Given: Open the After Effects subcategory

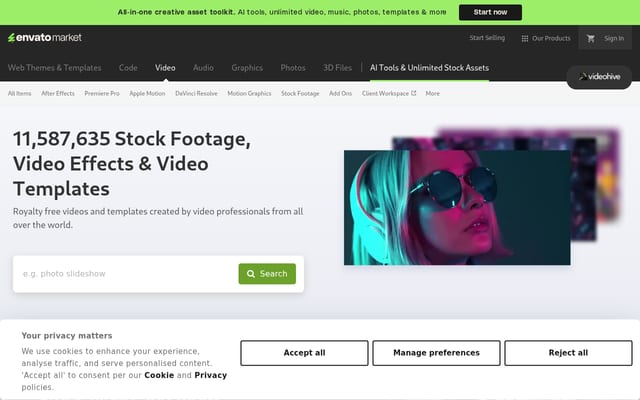Looking at the screenshot, I should 58,93.
